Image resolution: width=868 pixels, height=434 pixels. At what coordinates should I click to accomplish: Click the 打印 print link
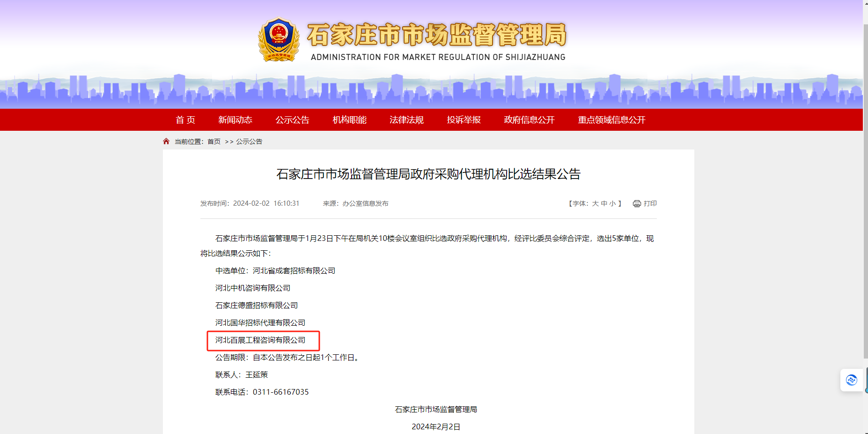[x=650, y=203]
